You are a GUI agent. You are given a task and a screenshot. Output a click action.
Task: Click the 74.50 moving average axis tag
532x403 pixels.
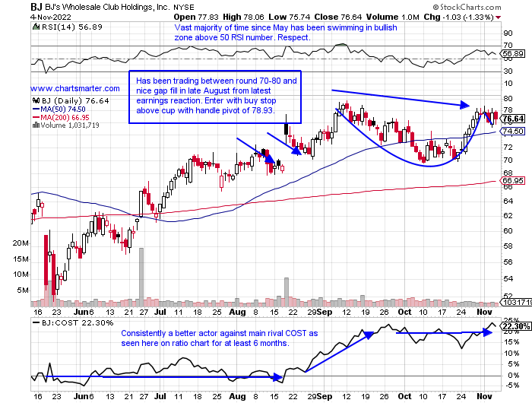(513, 131)
